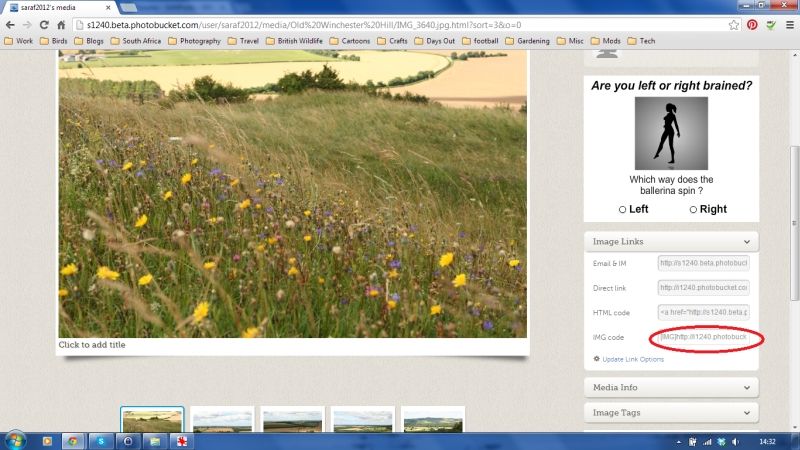Open the Days Out bookmarks folder
Screen dimensions: 800x450
[435, 41]
